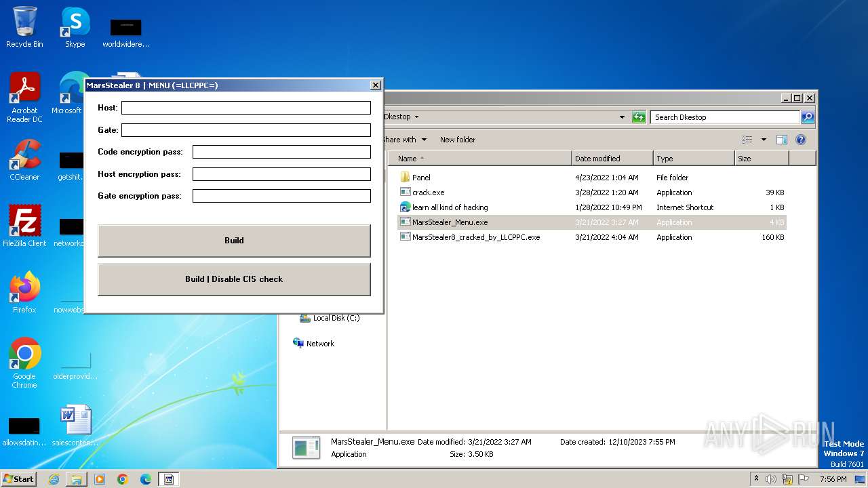This screenshot has height=488, width=868.
Task: Open Chrome from the taskbar
Action: [x=123, y=479]
